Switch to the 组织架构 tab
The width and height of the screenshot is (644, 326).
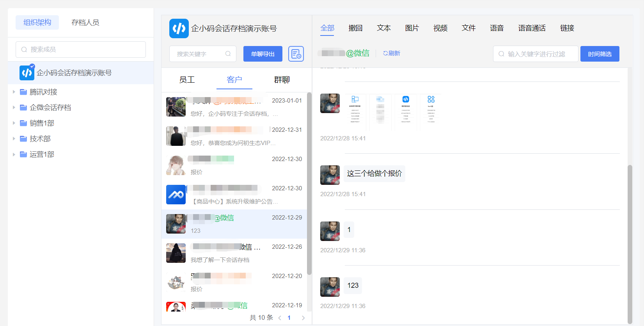coord(37,22)
